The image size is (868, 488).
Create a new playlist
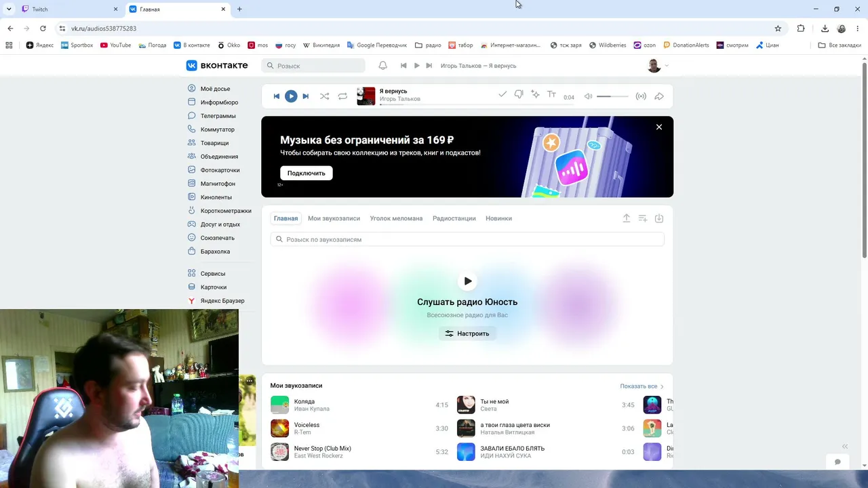[x=643, y=218]
